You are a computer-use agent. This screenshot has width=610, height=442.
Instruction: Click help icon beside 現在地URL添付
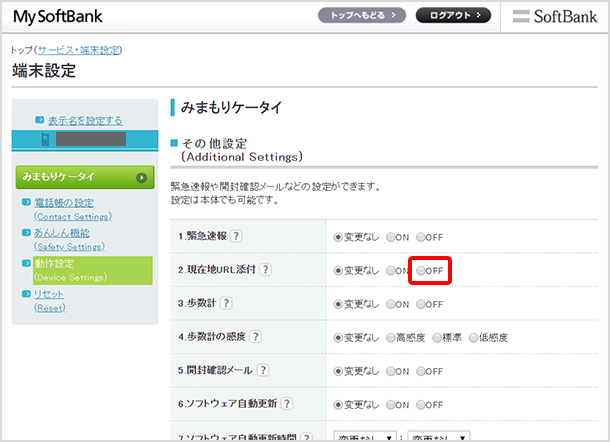point(265,271)
